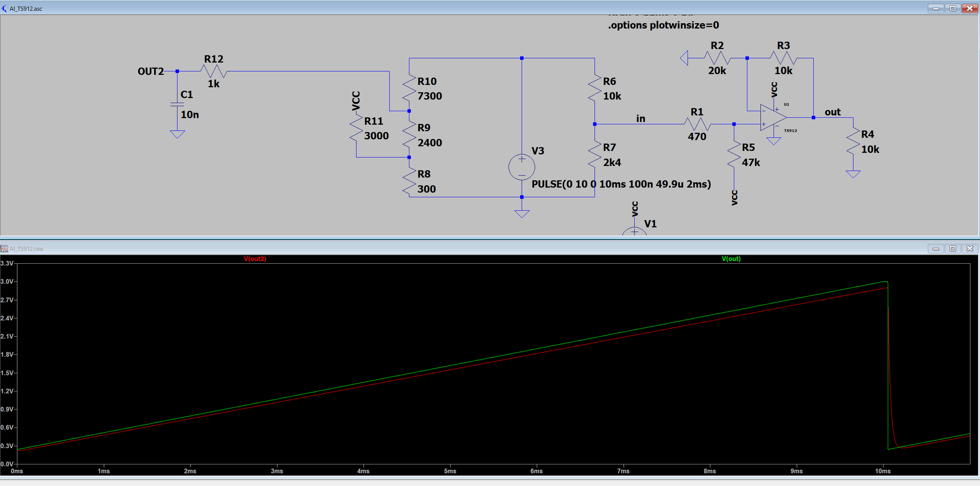
Task: Click the .options plotwinsize=0 directive
Action: pos(663,25)
